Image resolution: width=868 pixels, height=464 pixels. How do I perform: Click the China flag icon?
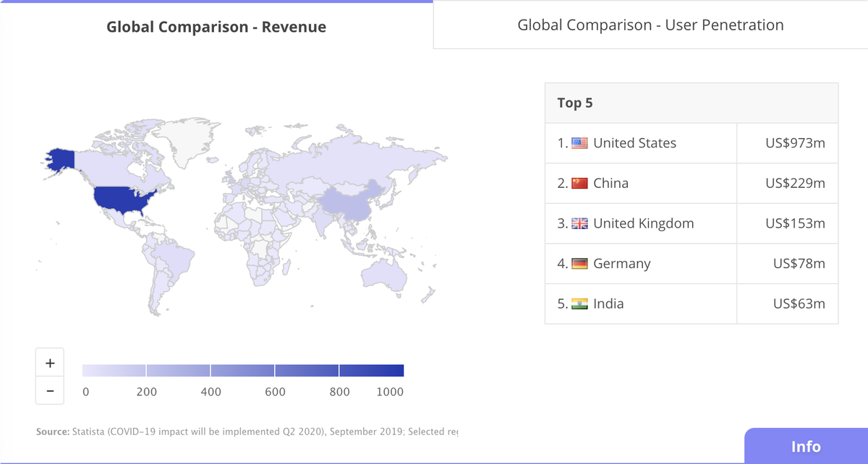click(x=580, y=184)
